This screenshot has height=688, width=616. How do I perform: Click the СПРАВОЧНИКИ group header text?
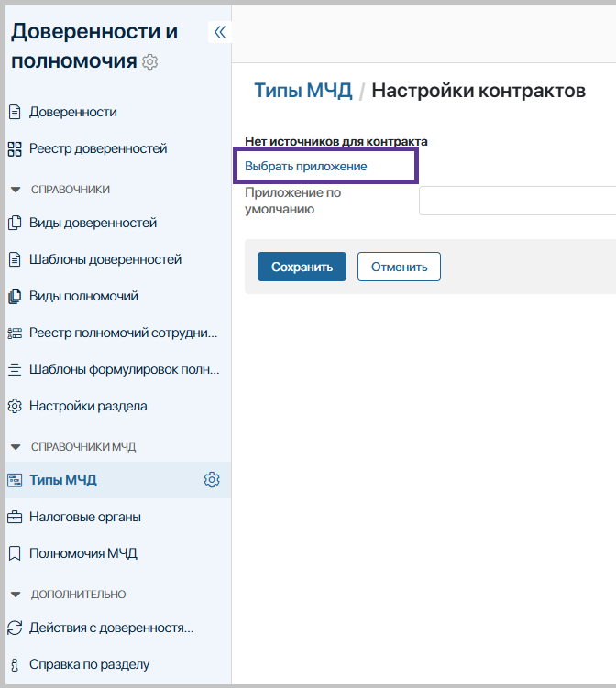tap(71, 190)
